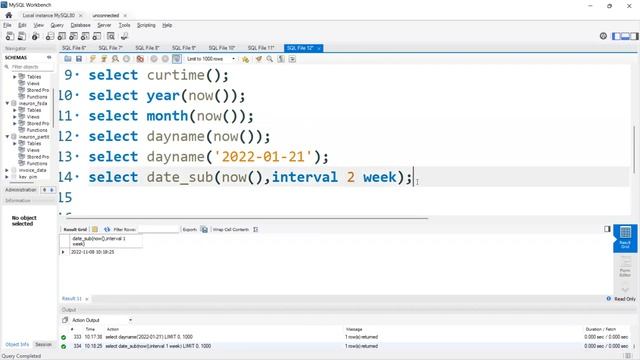Expand Tables under ineuron_fsda schema

(14, 110)
